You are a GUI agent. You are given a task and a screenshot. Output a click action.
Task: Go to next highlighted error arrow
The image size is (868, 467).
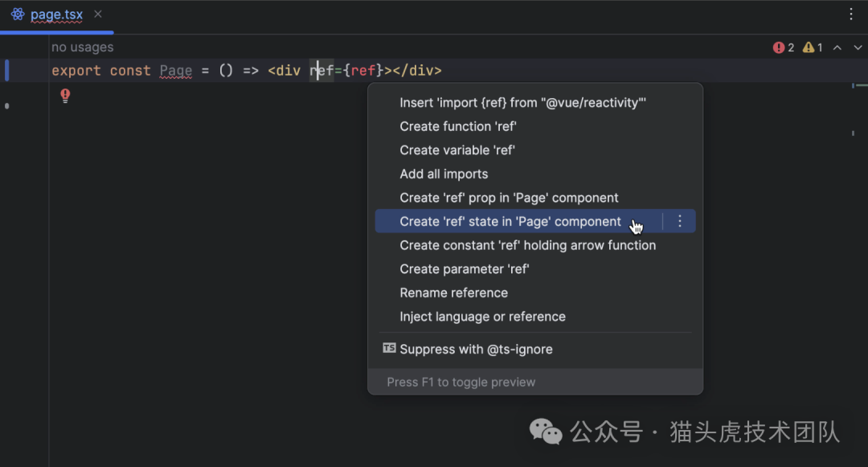tap(857, 47)
